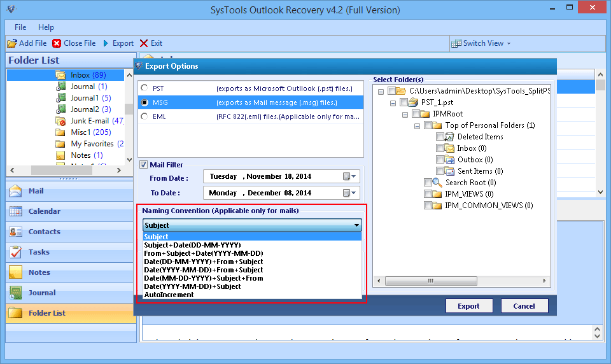
Task: Click the Folder List navigation icon
Action: [15, 313]
